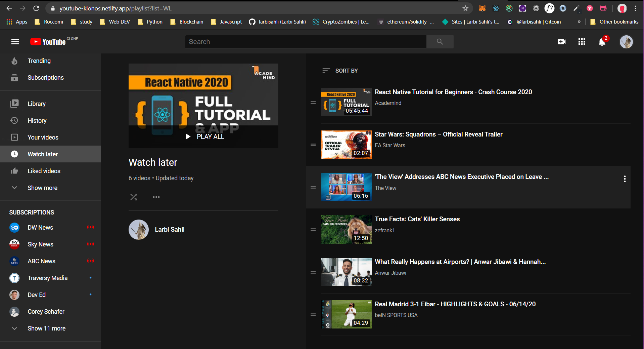Viewport: 644px width, 349px height.
Task: Open the MetaMask fox extension
Action: pos(482,8)
